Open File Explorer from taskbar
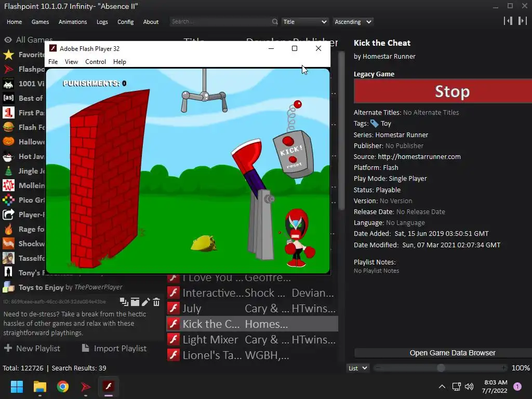Image resolution: width=532 pixels, height=399 pixels. (x=39, y=387)
